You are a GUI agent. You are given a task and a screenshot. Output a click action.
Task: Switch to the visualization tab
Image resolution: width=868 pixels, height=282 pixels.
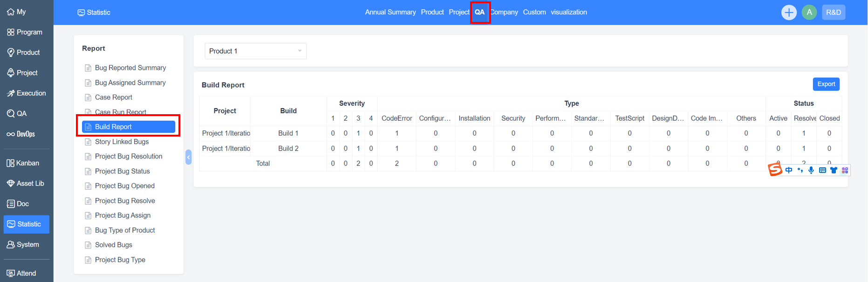point(568,12)
